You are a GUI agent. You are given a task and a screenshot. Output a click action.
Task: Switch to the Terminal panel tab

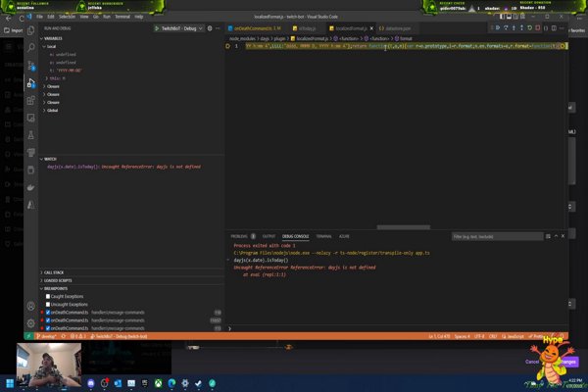tap(323, 236)
